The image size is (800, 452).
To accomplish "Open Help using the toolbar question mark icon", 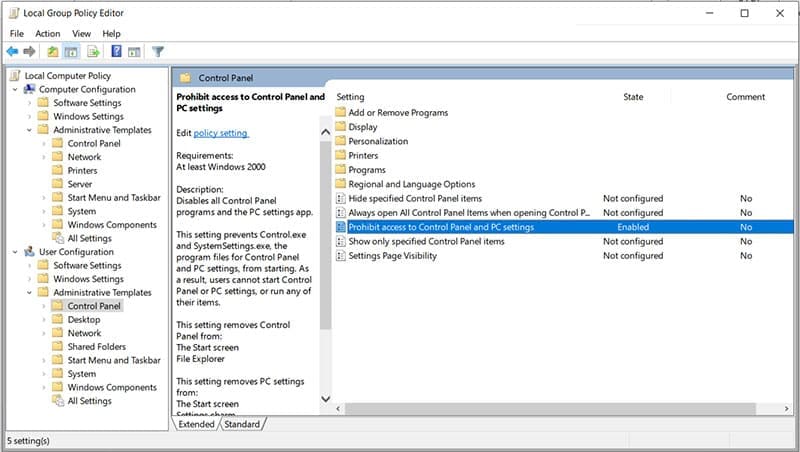I will [116, 51].
